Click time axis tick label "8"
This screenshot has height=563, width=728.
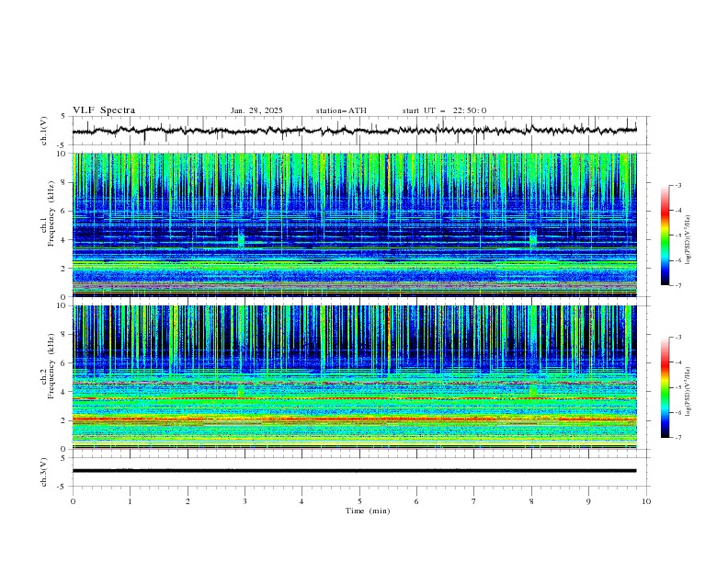click(x=531, y=501)
